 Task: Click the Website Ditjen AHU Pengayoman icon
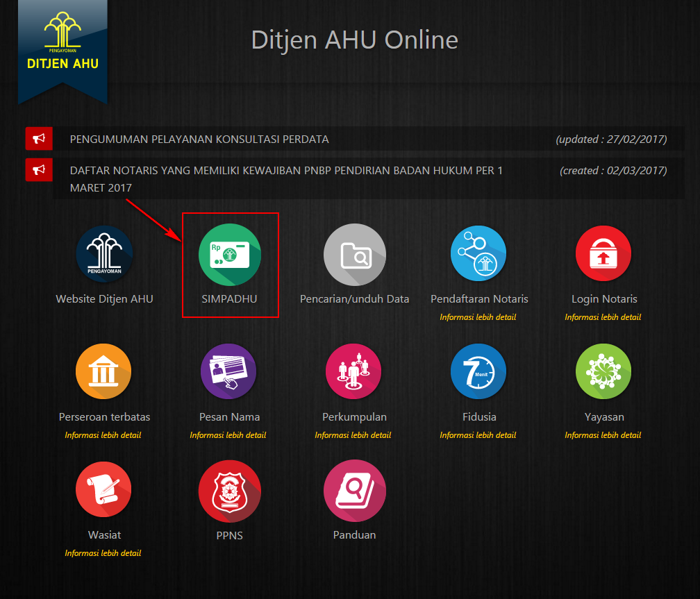(x=104, y=254)
